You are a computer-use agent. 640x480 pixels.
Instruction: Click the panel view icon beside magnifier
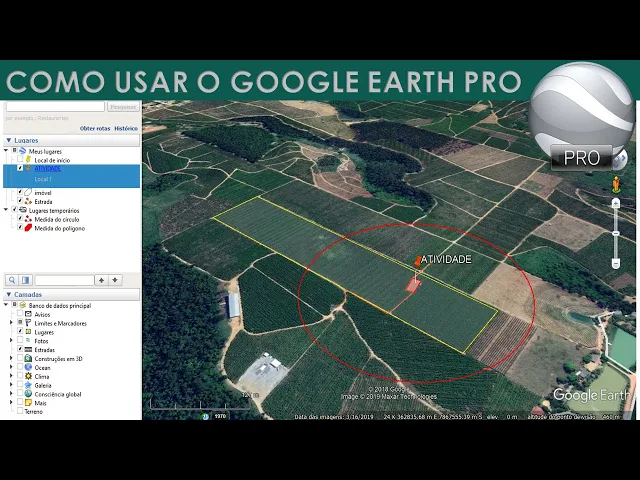tap(25, 280)
